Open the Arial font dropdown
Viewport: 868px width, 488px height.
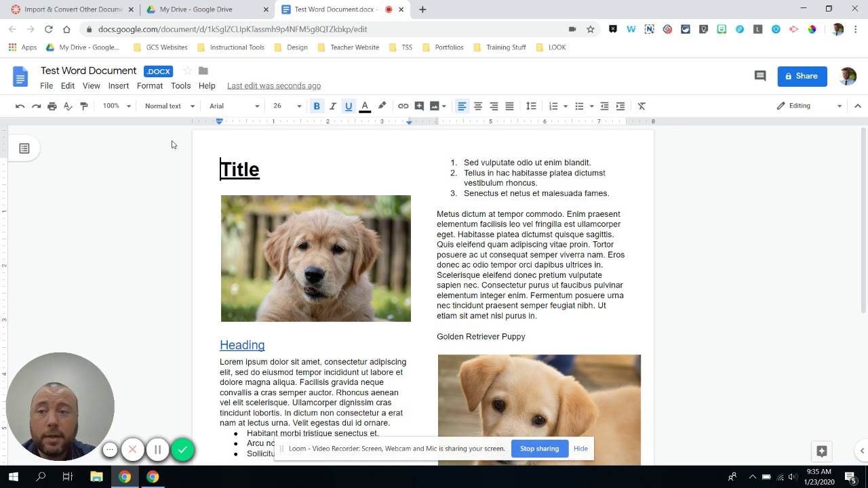(234, 106)
